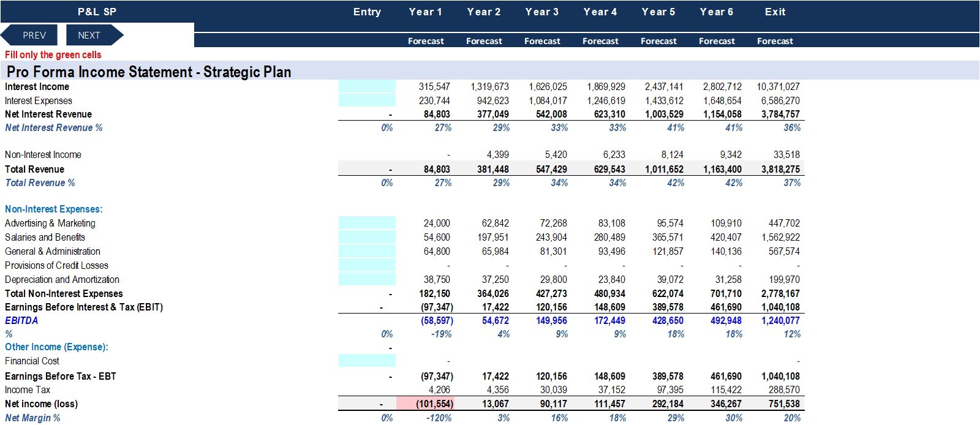
Task: Select the General & Administration entry cell
Action: tap(367, 251)
